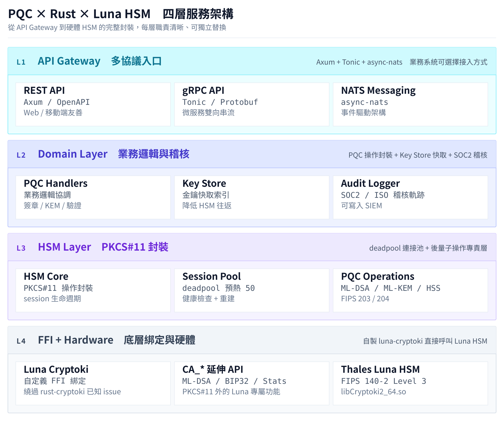Click 'ML-DSA / BIP32 / Stats' text
This screenshot has height=424, width=504.
[x=234, y=381]
